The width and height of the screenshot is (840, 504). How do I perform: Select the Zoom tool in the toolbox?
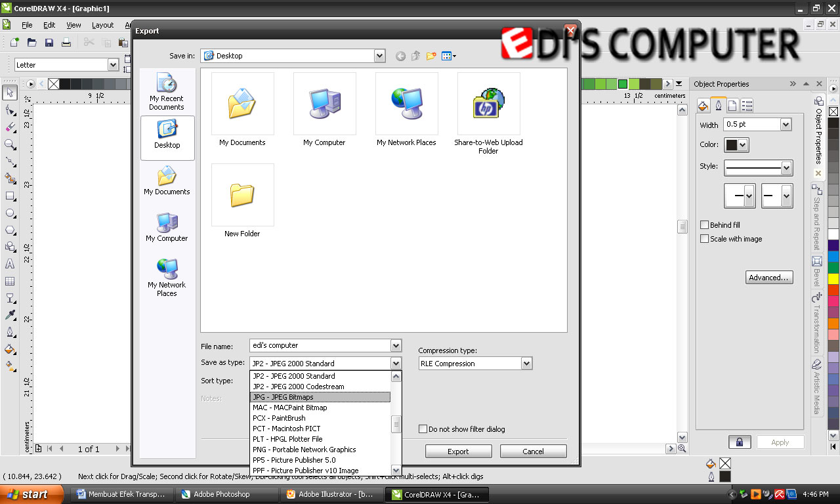click(10, 144)
